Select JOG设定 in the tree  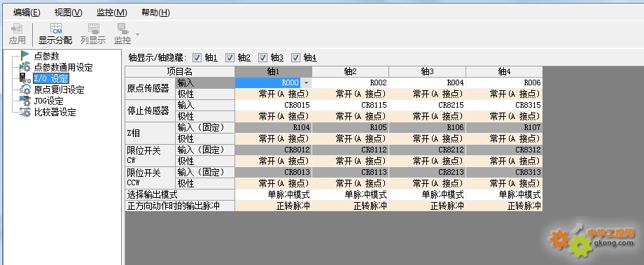click(x=49, y=101)
